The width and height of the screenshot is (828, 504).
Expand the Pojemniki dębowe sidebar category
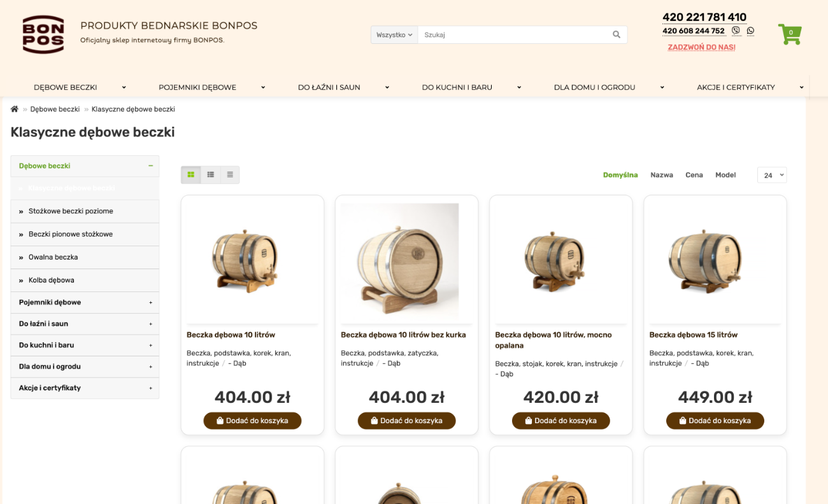pos(151,303)
